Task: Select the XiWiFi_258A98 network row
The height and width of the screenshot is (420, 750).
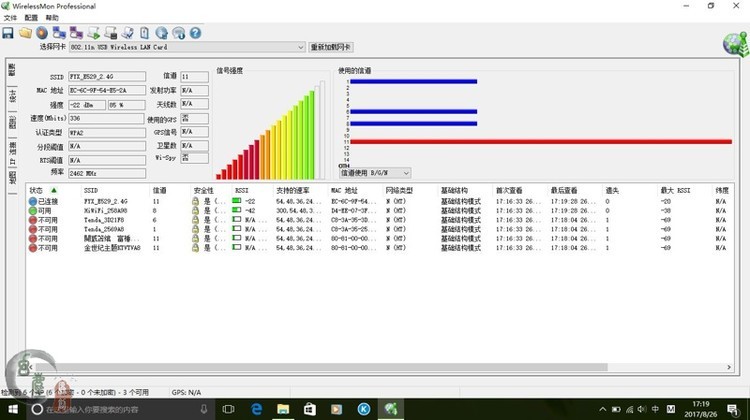Action: pos(378,210)
